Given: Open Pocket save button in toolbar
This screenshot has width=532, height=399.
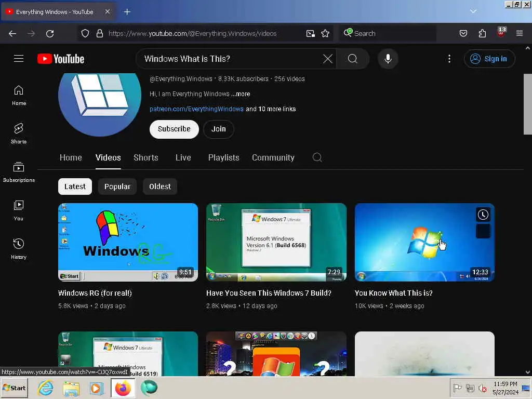Looking at the screenshot, I should tap(463, 33).
